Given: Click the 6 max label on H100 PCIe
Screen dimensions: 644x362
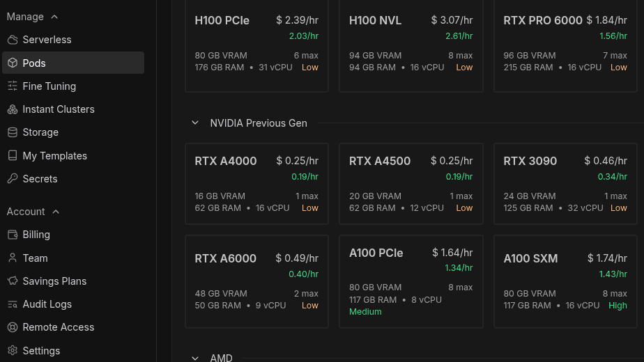Looking at the screenshot, I should (x=306, y=56).
